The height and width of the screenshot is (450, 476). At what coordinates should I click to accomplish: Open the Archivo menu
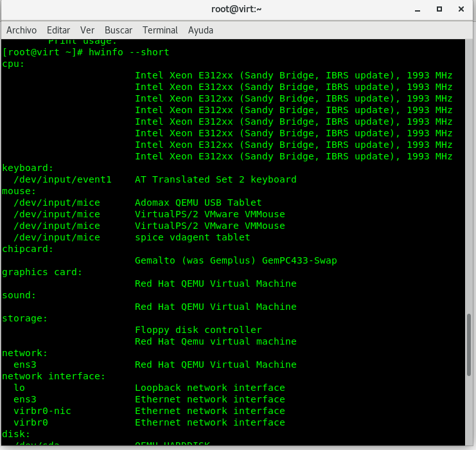[x=21, y=30]
